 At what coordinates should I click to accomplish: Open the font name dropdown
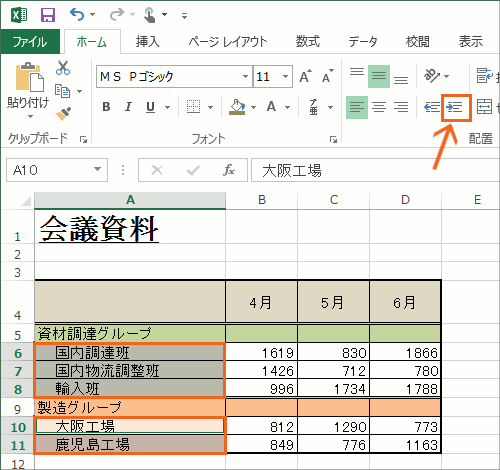pyautogui.click(x=245, y=76)
